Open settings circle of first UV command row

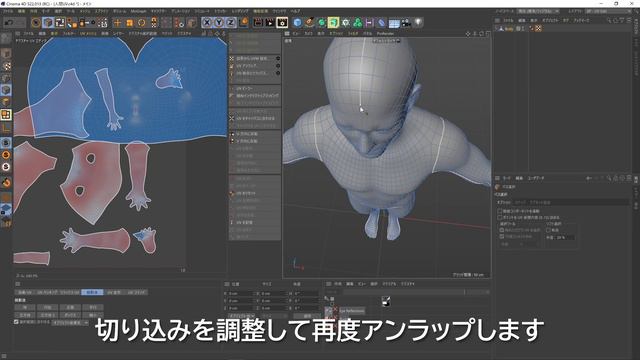(278, 58)
